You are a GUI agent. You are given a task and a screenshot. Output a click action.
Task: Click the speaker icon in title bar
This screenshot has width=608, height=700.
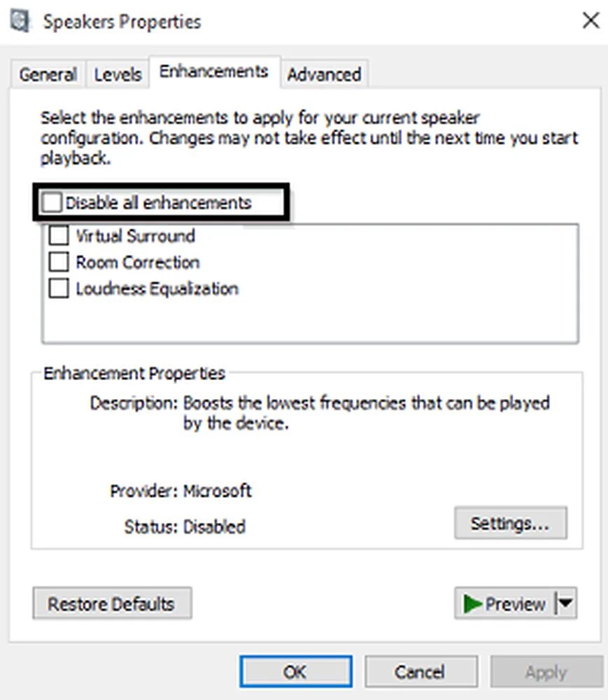pyautogui.click(x=20, y=21)
